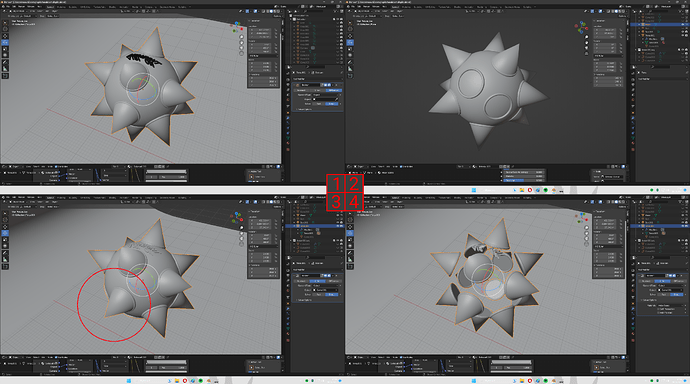
Task: Open the Modifiers wrench tab in top-left properties
Action: pos(288,118)
